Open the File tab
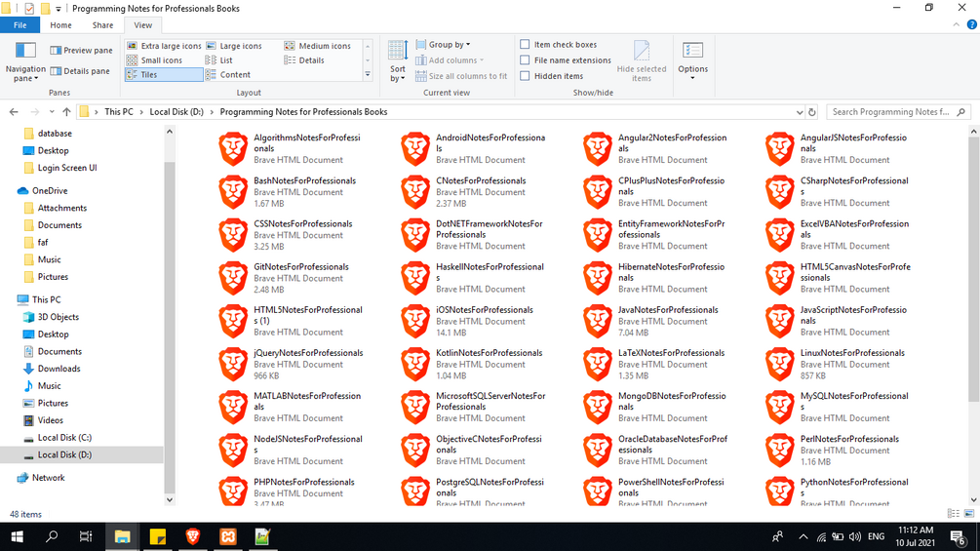The height and width of the screenshot is (551, 980). coord(20,25)
